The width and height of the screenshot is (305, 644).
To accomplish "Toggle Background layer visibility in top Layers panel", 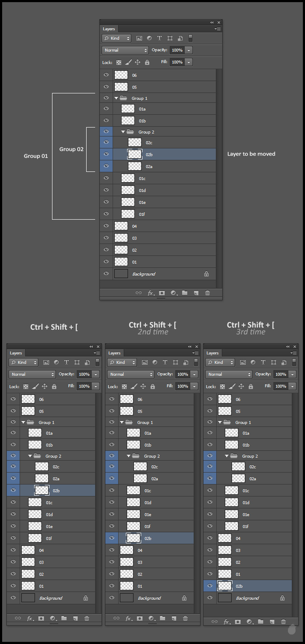I will [106, 274].
